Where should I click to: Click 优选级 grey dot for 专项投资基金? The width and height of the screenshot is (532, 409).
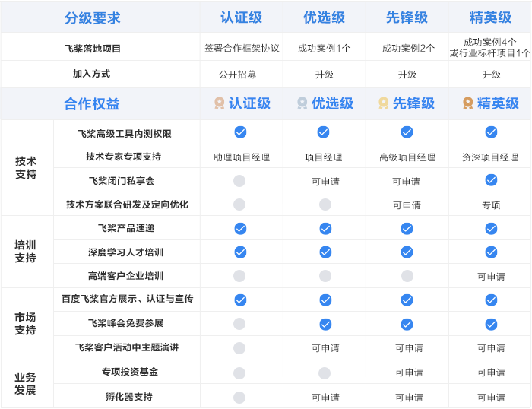point(325,373)
